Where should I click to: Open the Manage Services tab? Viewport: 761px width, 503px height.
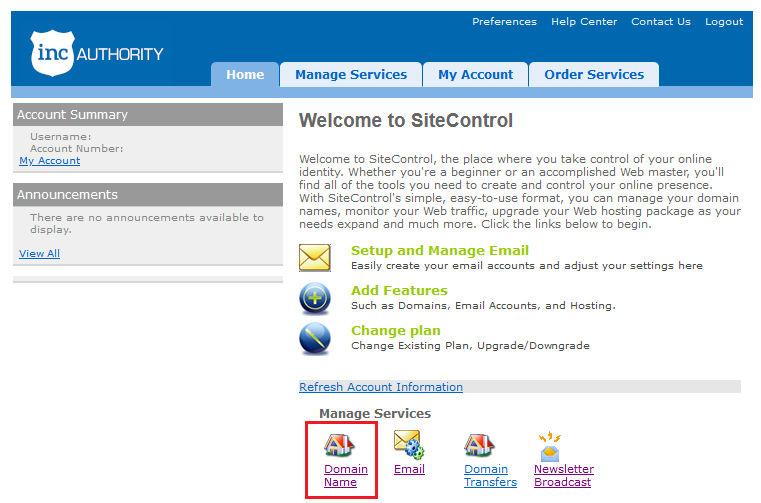point(351,74)
